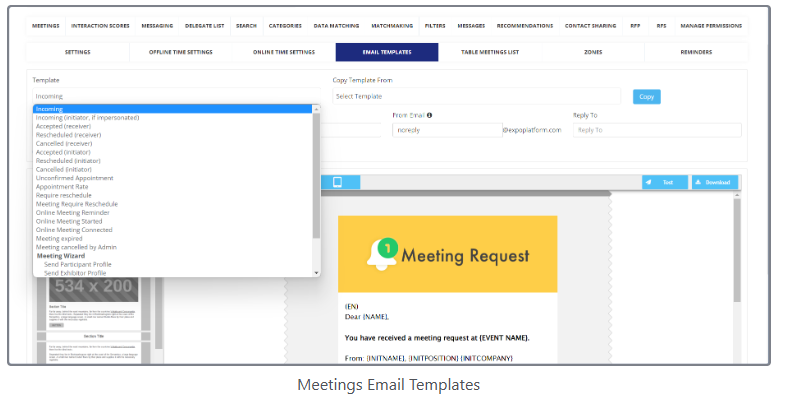802x395 pixels.
Task: Open Manage Permissions menu item
Action: click(711, 26)
